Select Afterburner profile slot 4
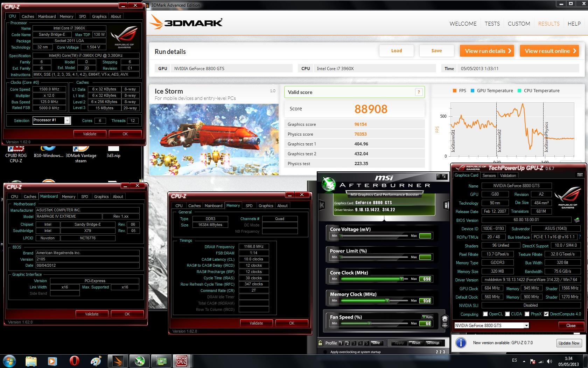Screen dimensions: 588x368 360,343
